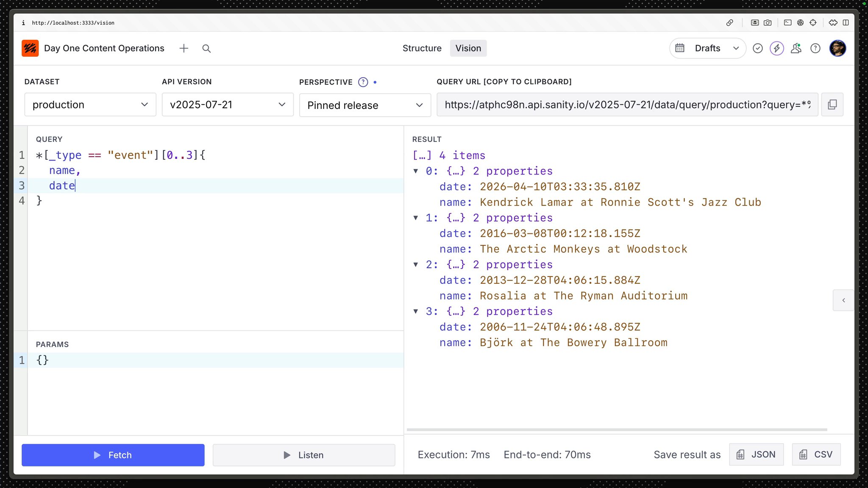Click date value 2013-12-28T04:06:15.884Z
Viewport: 868px width, 488px height.
(x=560, y=280)
